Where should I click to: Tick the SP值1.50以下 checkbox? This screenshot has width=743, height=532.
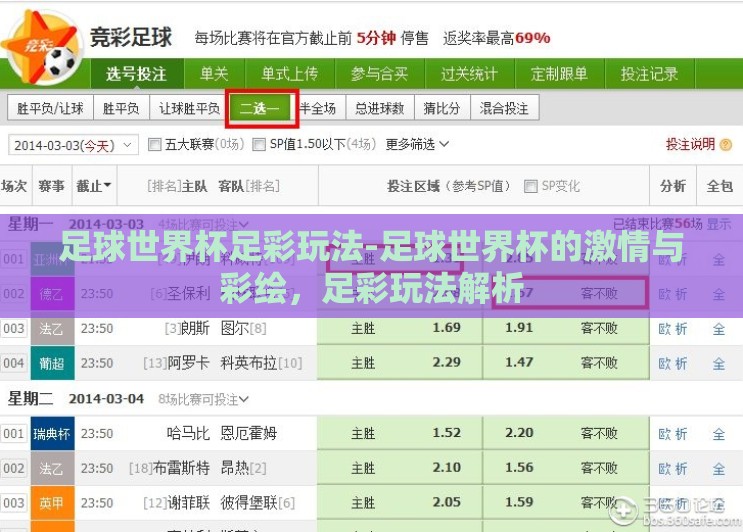(x=259, y=144)
